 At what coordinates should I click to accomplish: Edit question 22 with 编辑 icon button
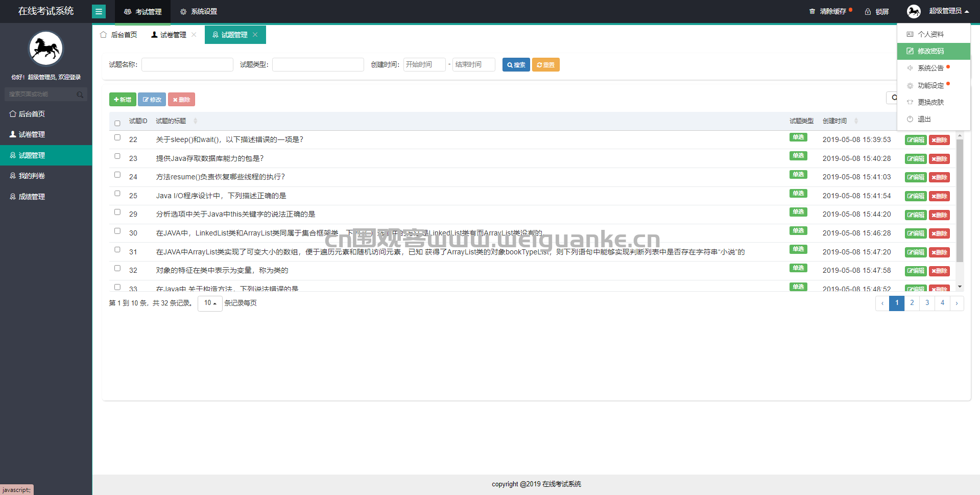click(x=916, y=140)
